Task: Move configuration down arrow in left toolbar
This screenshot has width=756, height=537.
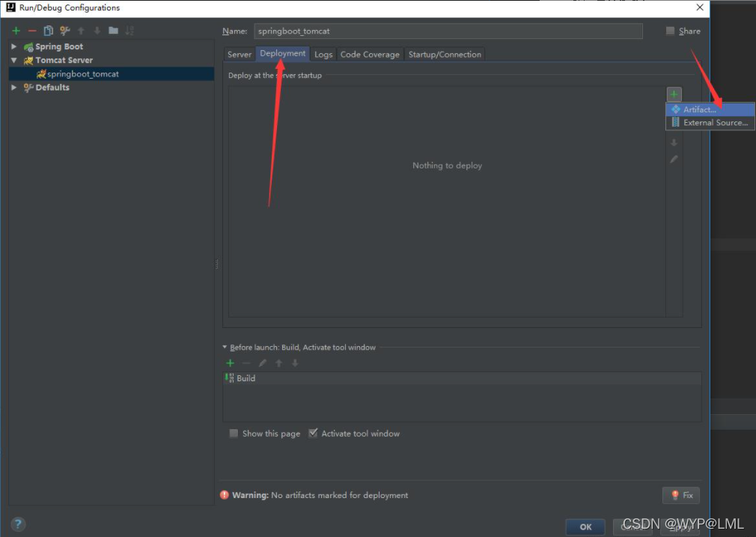Action: pyautogui.click(x=97, y=31)
